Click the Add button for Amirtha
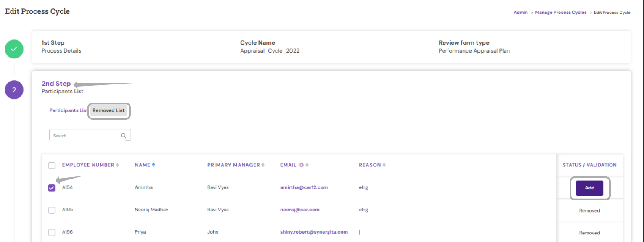This screenshot has height=242, width=644. point(589,188)
